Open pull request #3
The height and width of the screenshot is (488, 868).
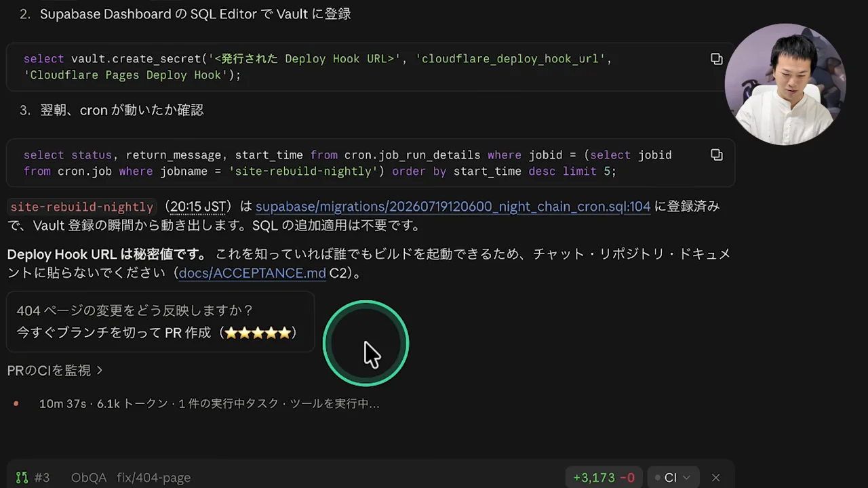point(41,478)
